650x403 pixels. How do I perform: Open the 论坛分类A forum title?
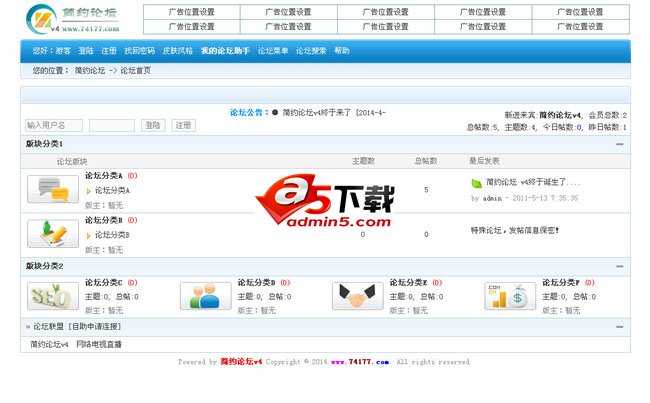(104, 176)
